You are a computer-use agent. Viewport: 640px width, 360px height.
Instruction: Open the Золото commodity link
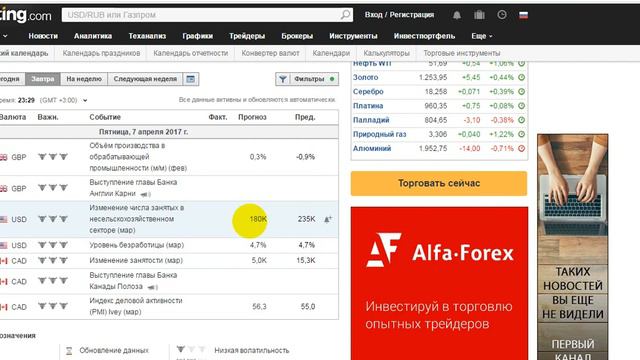pos(365,77)
